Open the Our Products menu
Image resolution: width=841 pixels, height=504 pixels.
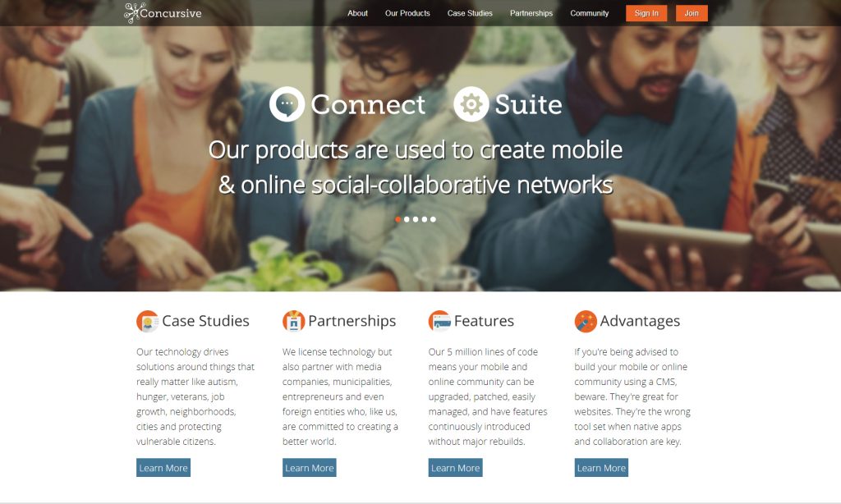tap(407, 13)
